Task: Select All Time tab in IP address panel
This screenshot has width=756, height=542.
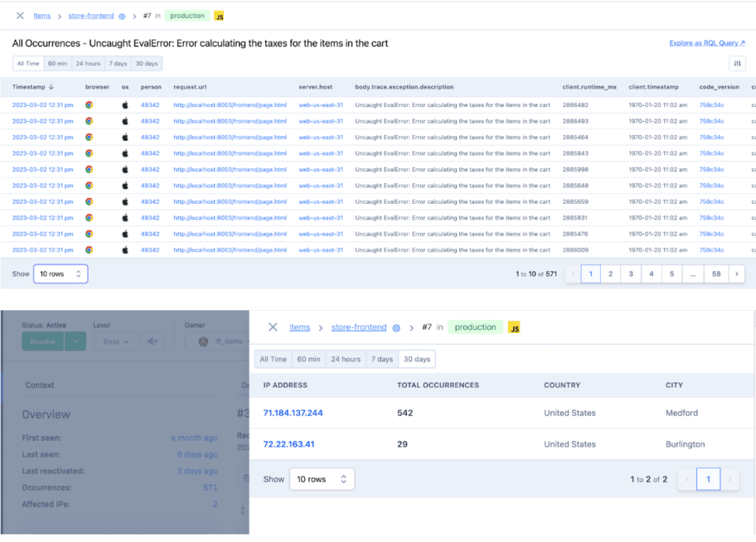Action: point(273,360)
